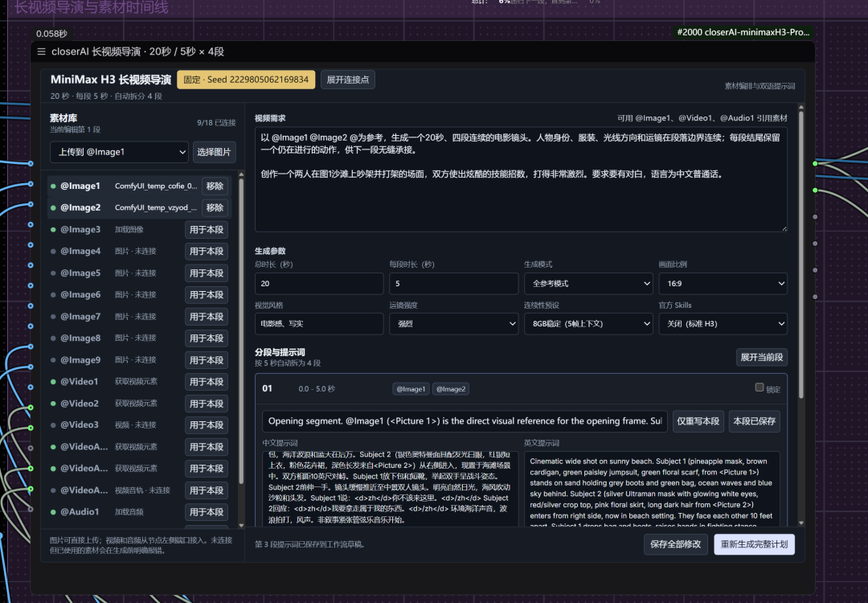Remove @Image1 with its 移除 button
Screen dimensions: 868x603
coord(215,186)
